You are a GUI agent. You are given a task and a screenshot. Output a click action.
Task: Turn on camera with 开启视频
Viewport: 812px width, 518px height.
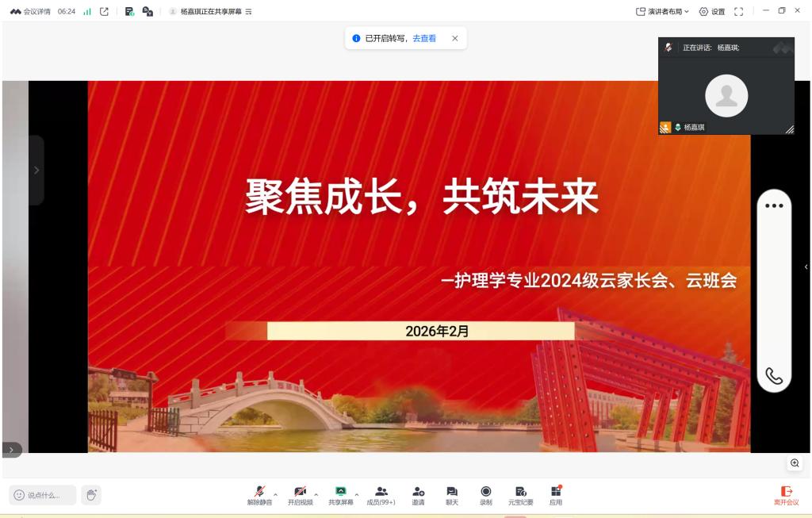[x=300, y=495]
